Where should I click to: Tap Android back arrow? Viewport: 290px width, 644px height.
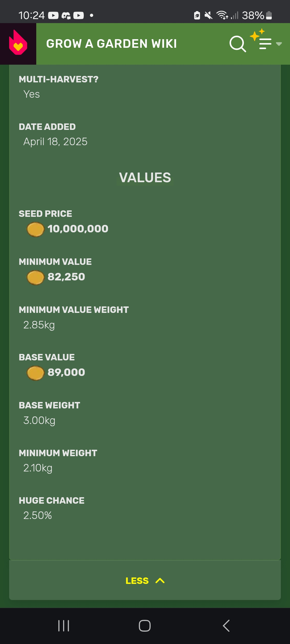(x=226, y=626)
